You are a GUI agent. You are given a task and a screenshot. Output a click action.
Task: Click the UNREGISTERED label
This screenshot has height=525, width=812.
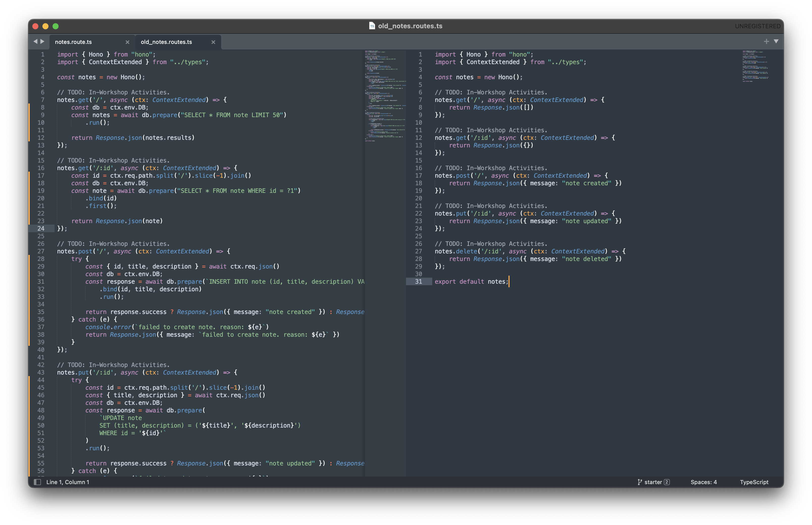(x=758, y=26)
